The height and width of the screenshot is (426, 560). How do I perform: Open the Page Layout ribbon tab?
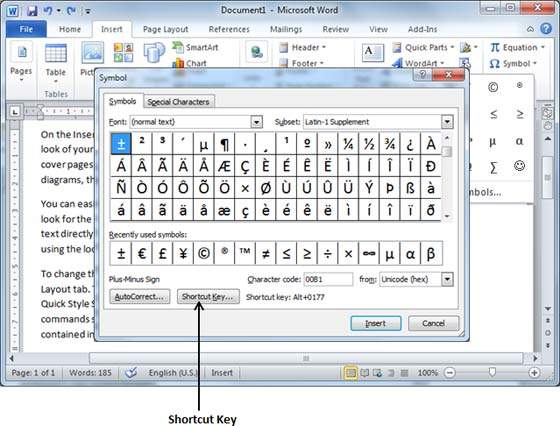(x=165, y=29)
